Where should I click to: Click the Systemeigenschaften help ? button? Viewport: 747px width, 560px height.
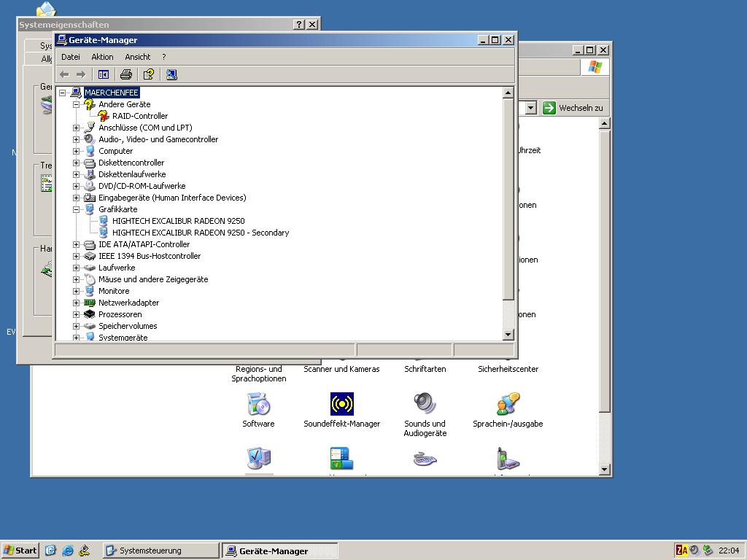click(x=298, y=25)
